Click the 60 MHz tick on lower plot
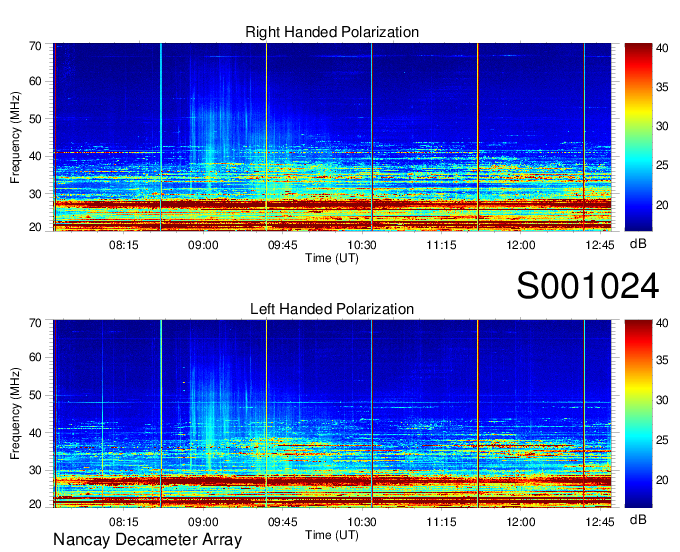The image size is (680, 552). [35, 358]
